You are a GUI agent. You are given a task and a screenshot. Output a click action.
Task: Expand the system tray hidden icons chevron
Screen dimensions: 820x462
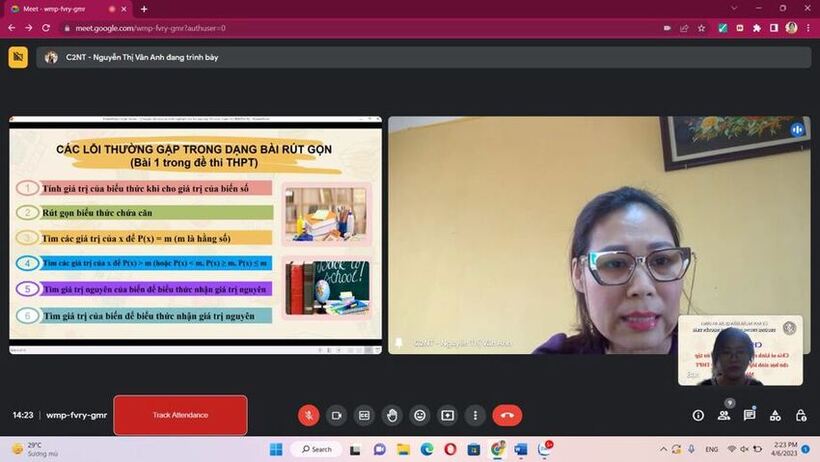tap(665, 449)
